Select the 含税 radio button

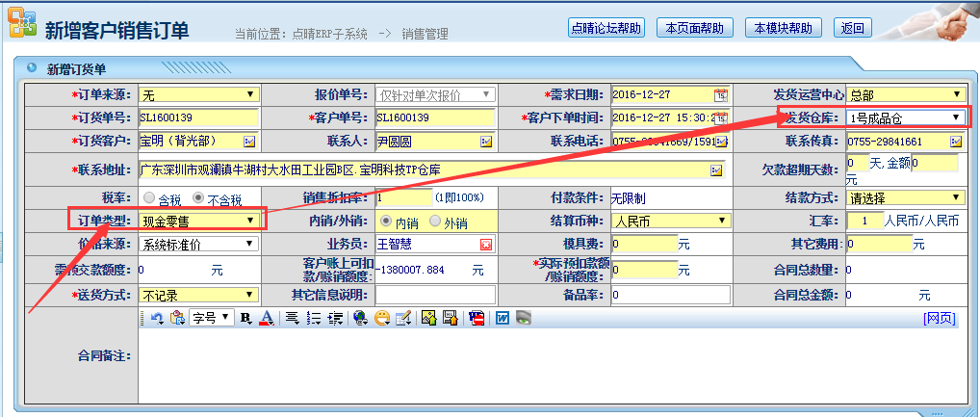point(149,197)
